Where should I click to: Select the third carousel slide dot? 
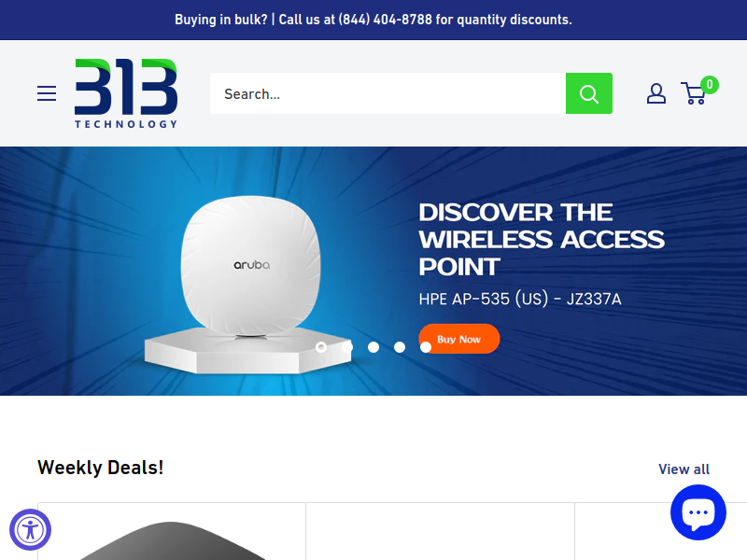[373, 347]
